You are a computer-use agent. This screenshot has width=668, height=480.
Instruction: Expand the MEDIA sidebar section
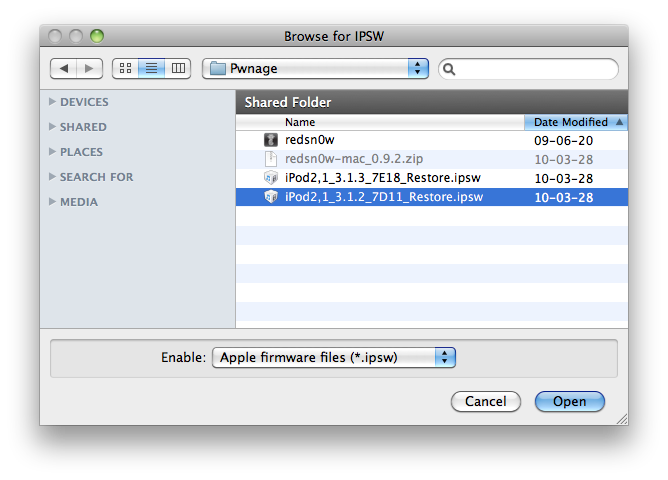(53, 202)
